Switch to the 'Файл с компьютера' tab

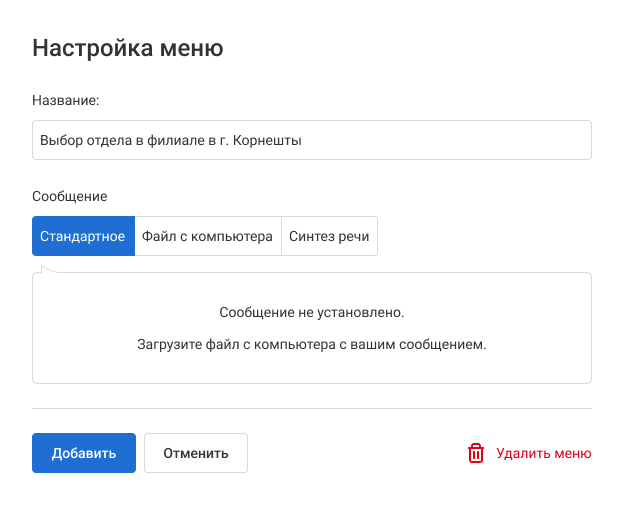coord(207,237)
